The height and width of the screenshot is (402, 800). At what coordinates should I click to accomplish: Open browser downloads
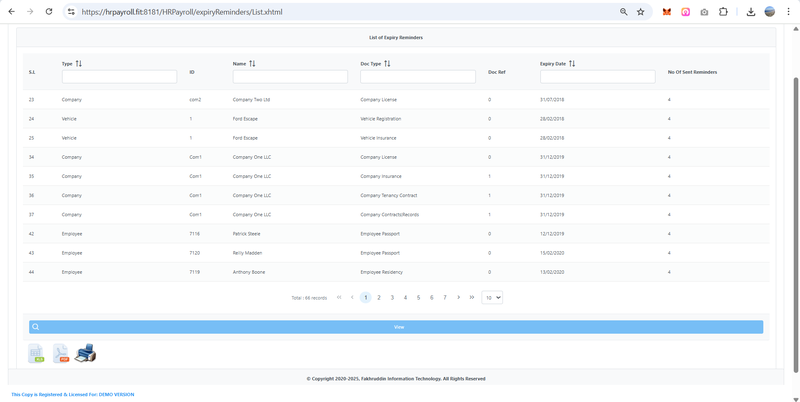click(751, 12)
